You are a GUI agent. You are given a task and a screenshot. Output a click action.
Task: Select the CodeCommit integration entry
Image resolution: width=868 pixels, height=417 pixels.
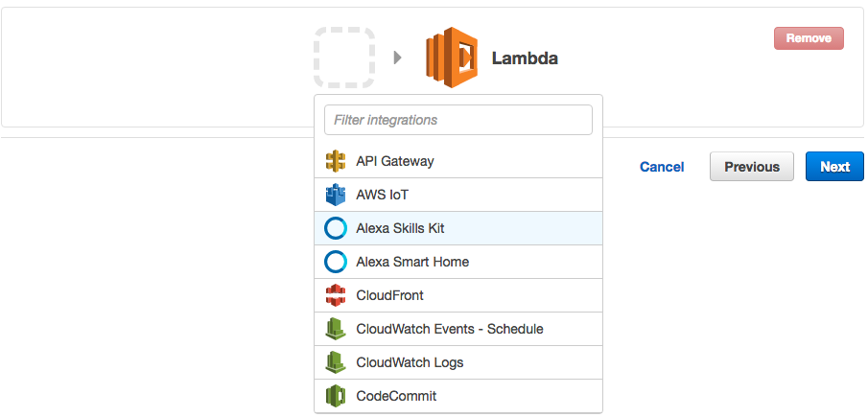396,395
